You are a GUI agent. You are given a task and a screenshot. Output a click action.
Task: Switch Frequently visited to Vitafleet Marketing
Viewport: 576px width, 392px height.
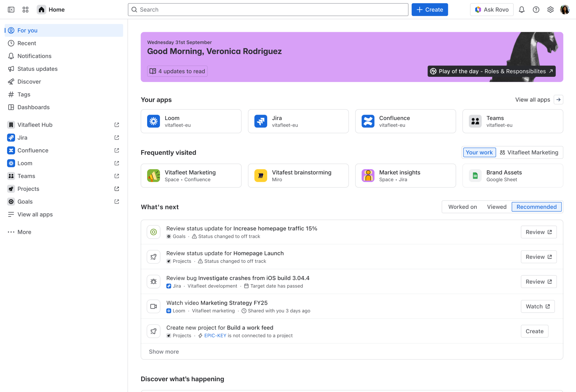click(x=529, y=152)
